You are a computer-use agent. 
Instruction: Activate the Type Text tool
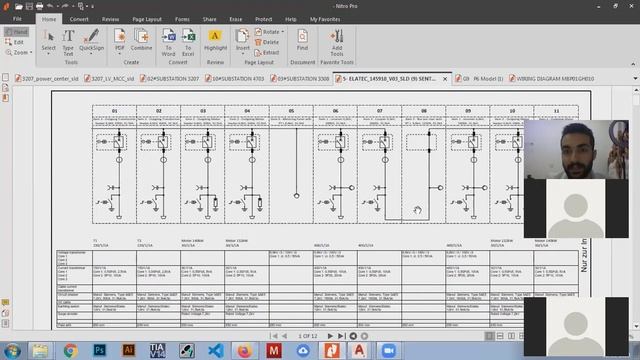point(68,42)
